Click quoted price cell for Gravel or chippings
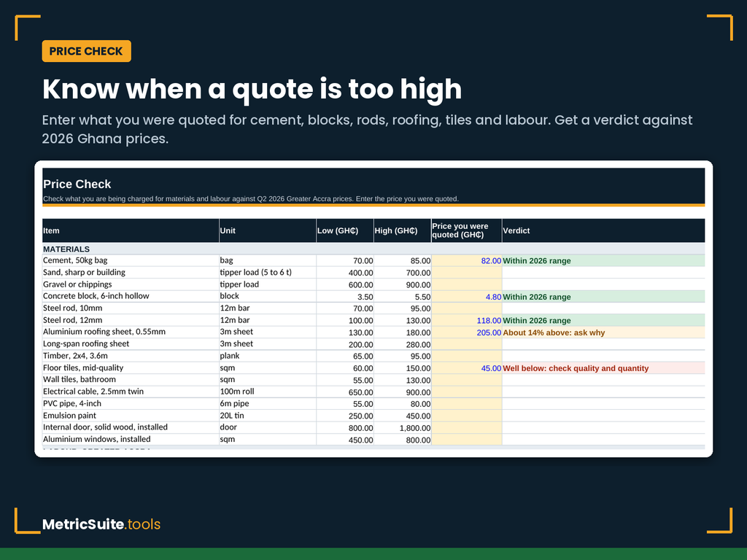This screenshot has height=560, width=747. pos(466,284)
